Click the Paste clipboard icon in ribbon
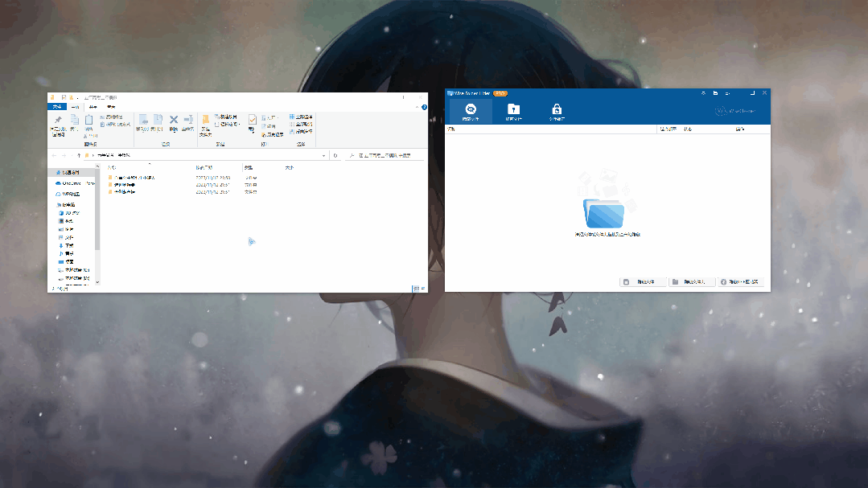 tap(88, 121)
